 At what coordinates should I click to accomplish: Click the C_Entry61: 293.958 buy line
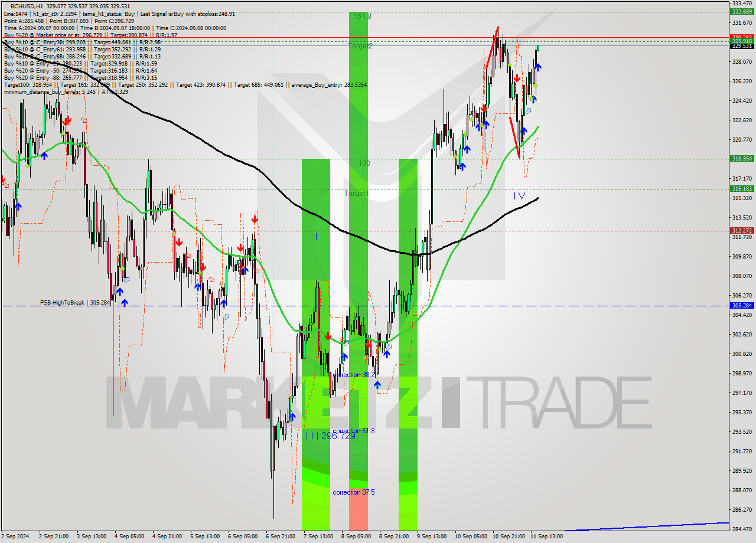[x=82, y=50]
